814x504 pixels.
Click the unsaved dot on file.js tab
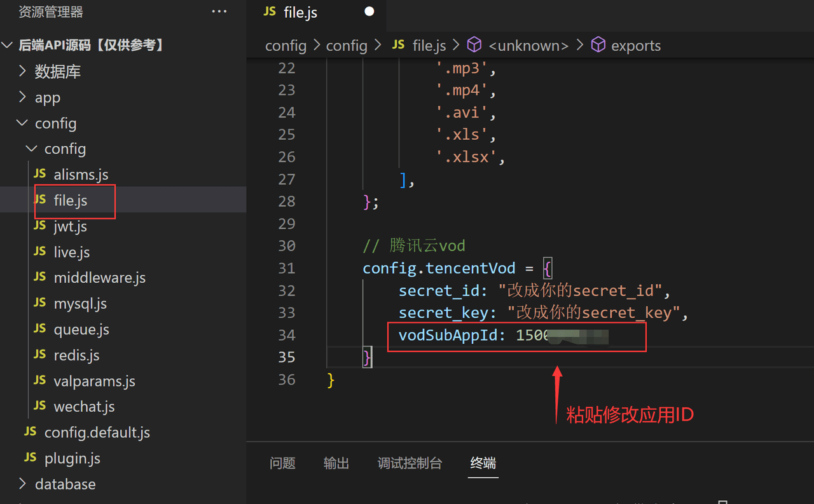[x=369, y=11]
